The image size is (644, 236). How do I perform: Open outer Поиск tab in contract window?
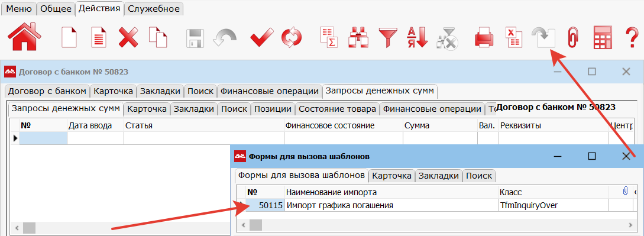point(200,91)
